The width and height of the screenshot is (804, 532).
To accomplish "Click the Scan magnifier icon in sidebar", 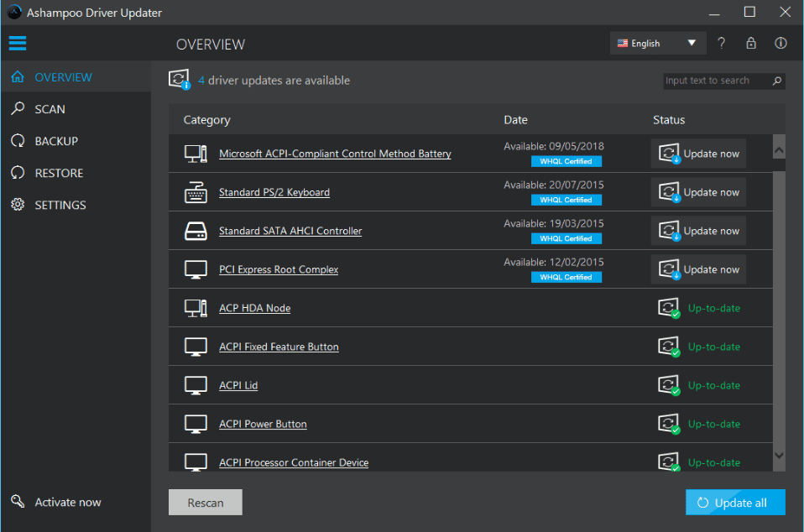I will [x=18, y=108].
